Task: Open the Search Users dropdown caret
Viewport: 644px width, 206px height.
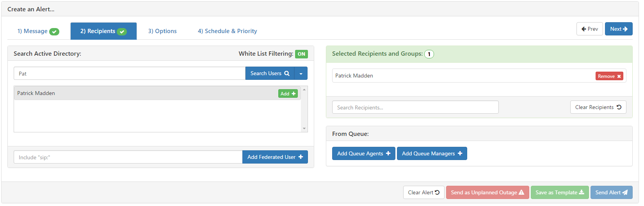Action: click(301, 73)
